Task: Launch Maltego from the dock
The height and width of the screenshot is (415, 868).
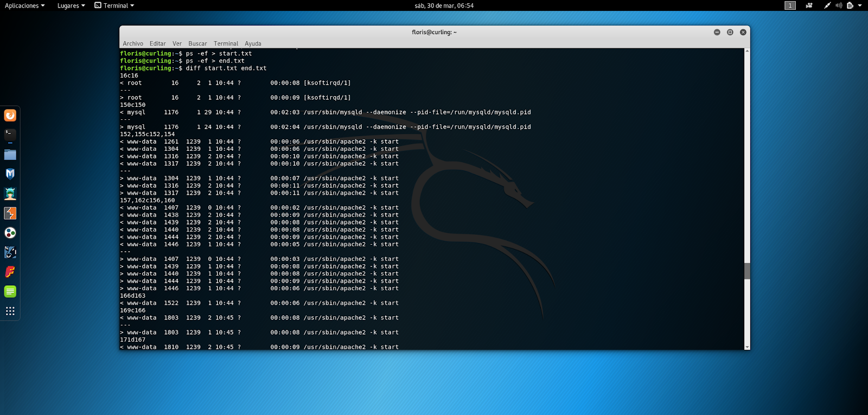Action: (x=10, y=233)
